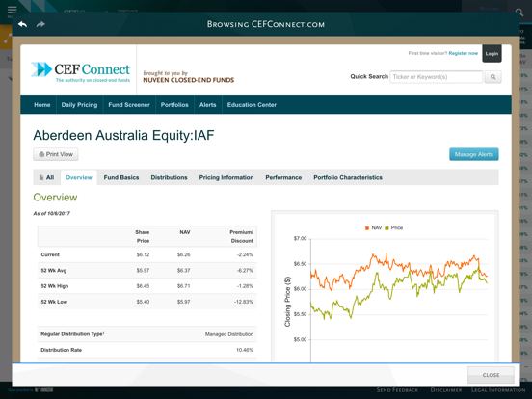Submit Quick Search with the magnifier button
The width and height of the screenshot is (532, 399).
[493, 77]
